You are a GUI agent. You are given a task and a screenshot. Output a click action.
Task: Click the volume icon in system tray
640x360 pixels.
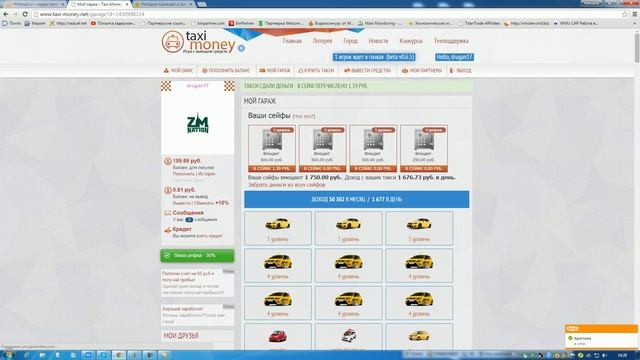604,356
